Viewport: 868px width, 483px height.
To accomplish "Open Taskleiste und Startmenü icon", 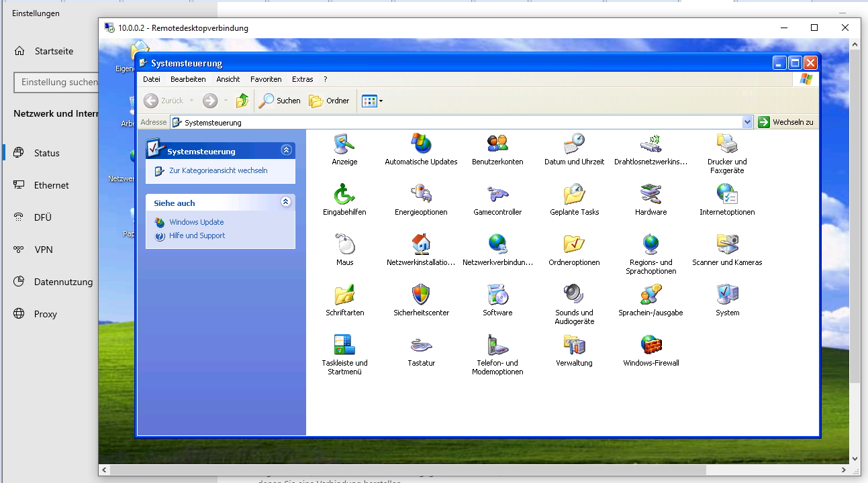I will pyautogui.click(x=344, y=345).
